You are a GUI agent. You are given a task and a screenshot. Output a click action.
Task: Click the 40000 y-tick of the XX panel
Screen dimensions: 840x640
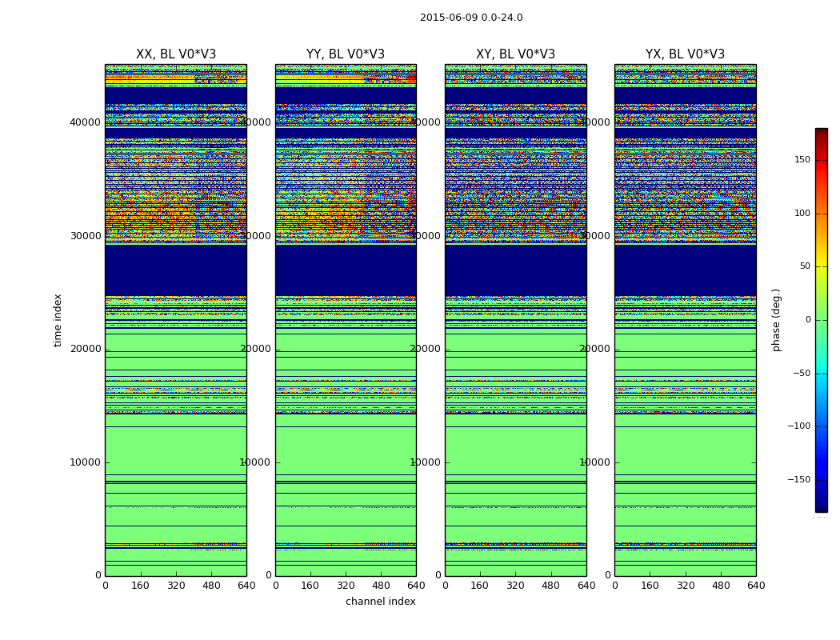click(x=86, y=122)
